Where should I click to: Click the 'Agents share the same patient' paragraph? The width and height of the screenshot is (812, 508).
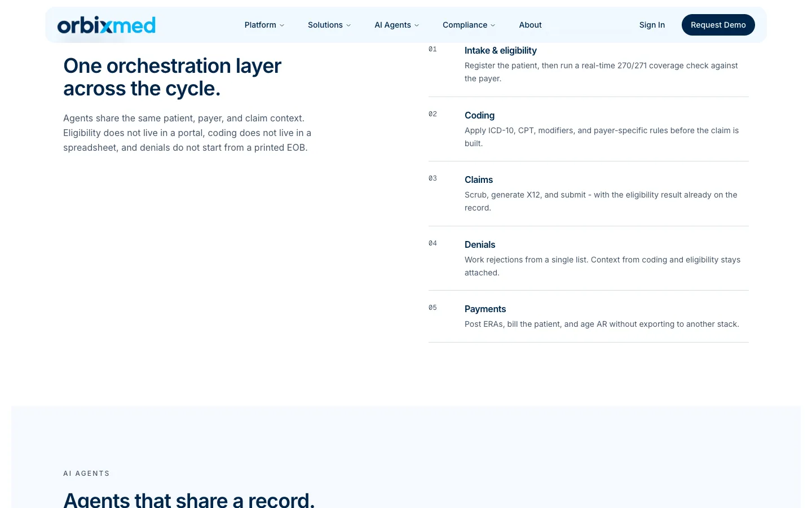click(187, 133)
